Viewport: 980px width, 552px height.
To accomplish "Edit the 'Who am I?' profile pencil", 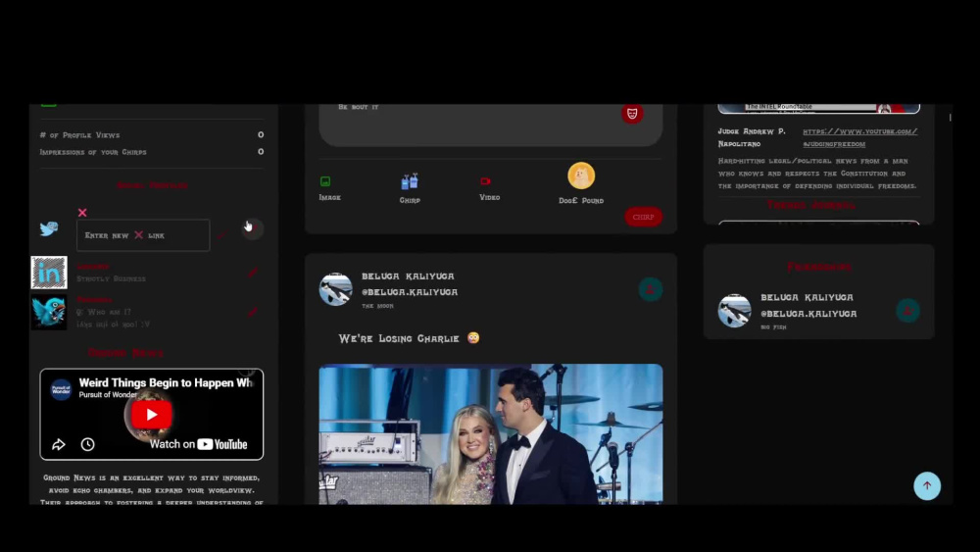I will tap(253, 312).
